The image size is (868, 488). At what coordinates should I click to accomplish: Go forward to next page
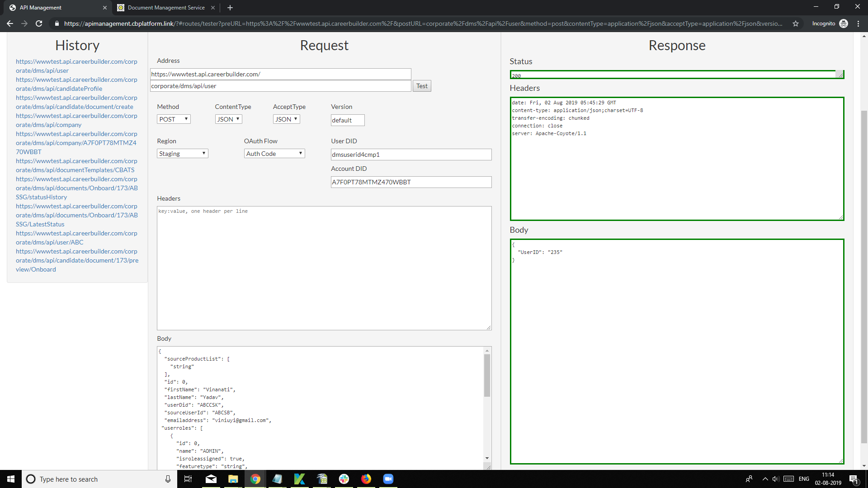click(24, 23)
